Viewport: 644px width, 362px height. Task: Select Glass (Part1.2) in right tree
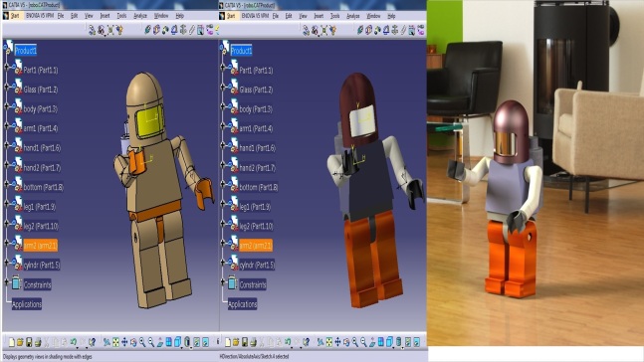(256, 90)
